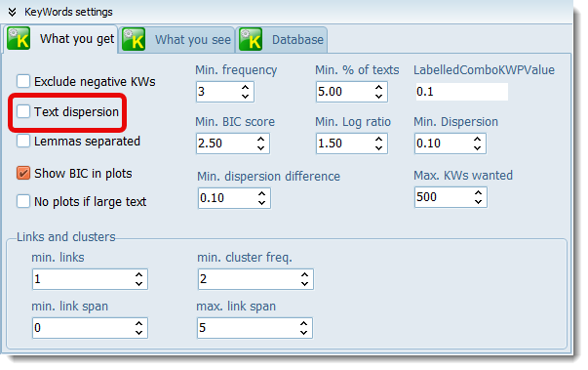Image resolution: width=588 pixels, height=370 pixels.
Task: Open the Database tab
Action: [x=281, y=40]
